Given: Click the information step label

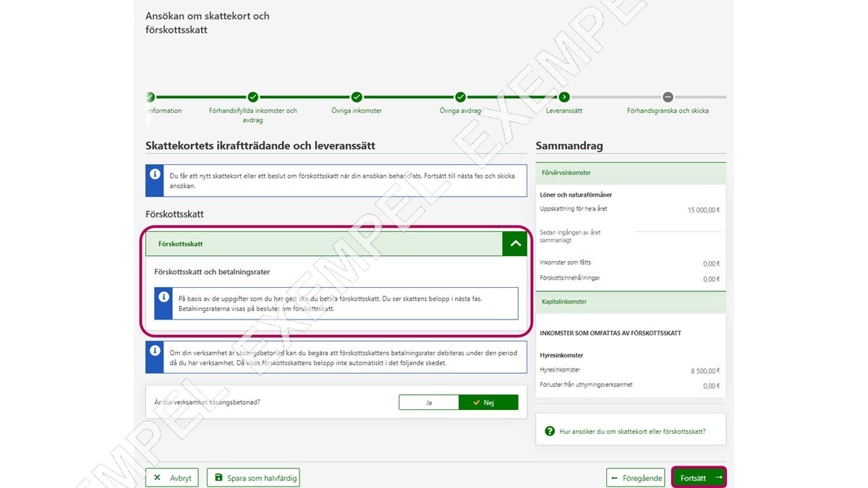Looking at the screenshot, I should pyautogui.click(x=165, y=111).
